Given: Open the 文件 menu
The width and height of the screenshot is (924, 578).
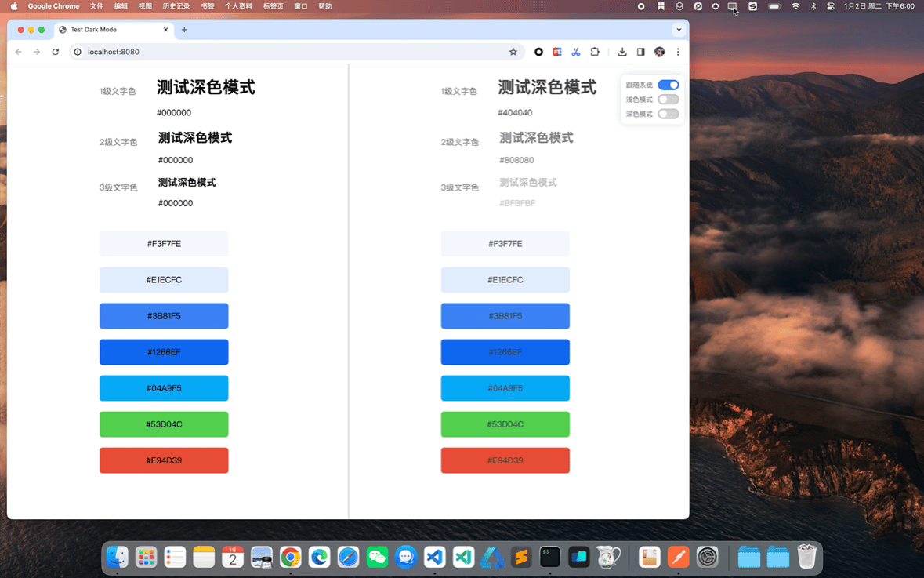Looking at the screenshot, I should coord(96,6).
